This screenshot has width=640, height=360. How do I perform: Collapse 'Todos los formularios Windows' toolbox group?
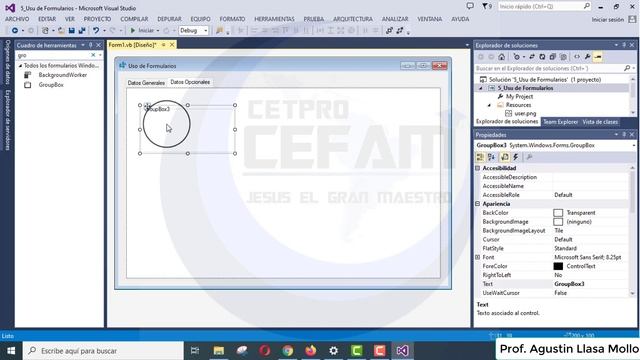[20, 66]
